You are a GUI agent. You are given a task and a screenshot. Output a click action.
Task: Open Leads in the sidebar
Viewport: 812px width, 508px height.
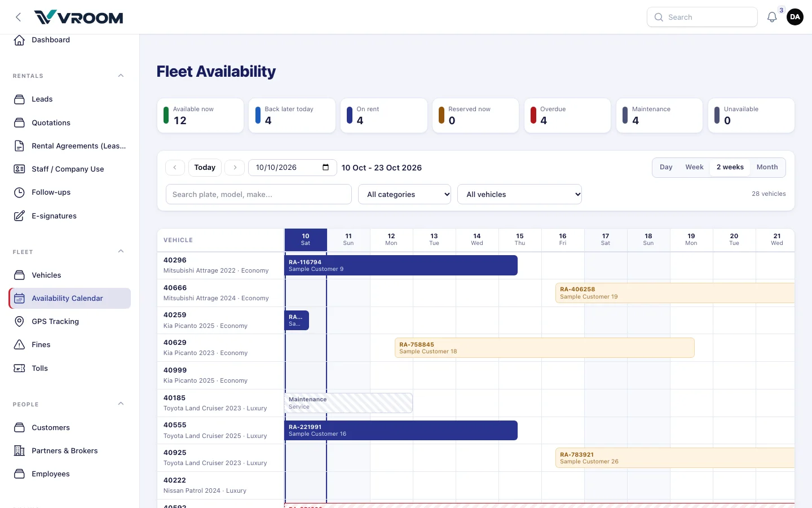(70, 99)
